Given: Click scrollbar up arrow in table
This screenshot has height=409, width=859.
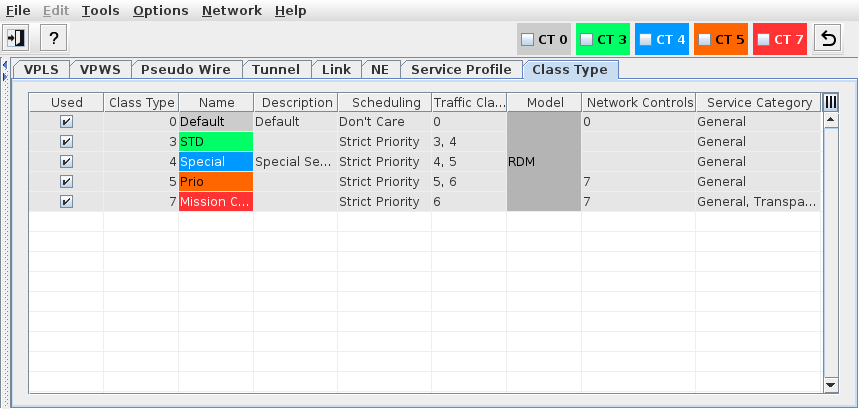Looking at the screenshot, I should (830, 120).
